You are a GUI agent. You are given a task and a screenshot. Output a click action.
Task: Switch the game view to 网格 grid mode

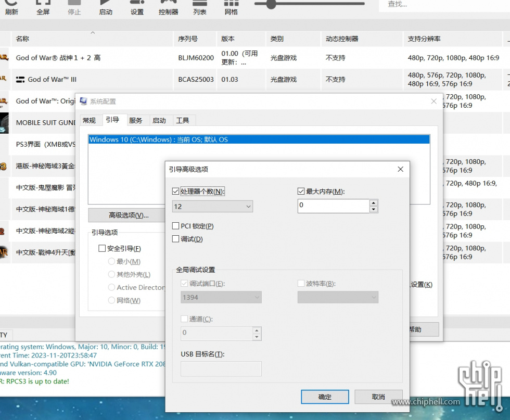(x=231, y=8)
